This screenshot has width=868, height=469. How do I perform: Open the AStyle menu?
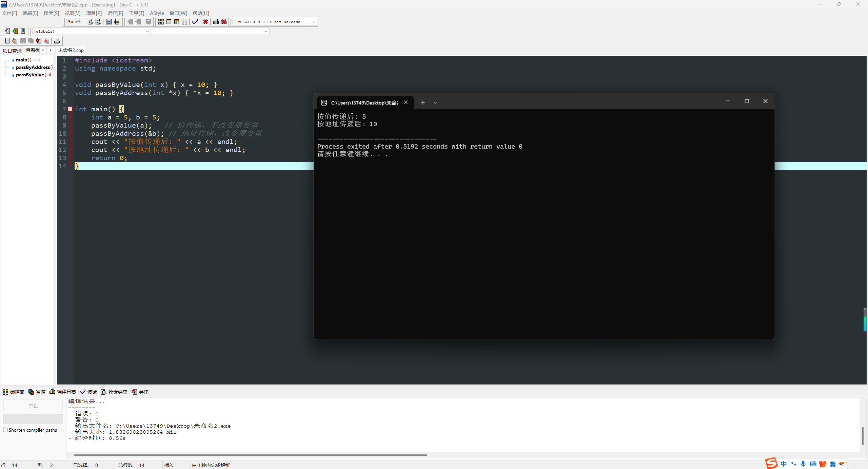click(157, 13)
